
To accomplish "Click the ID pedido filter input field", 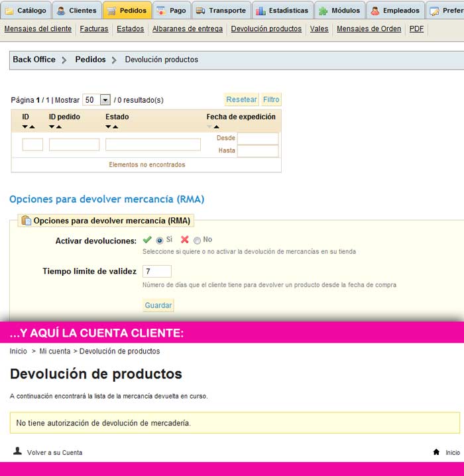I will 74,145.
